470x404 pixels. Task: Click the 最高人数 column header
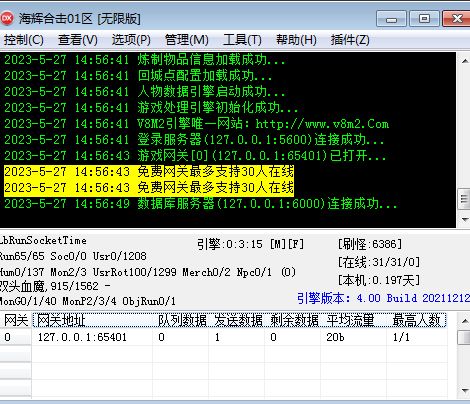pyautogui.click(x=417, y=320)
